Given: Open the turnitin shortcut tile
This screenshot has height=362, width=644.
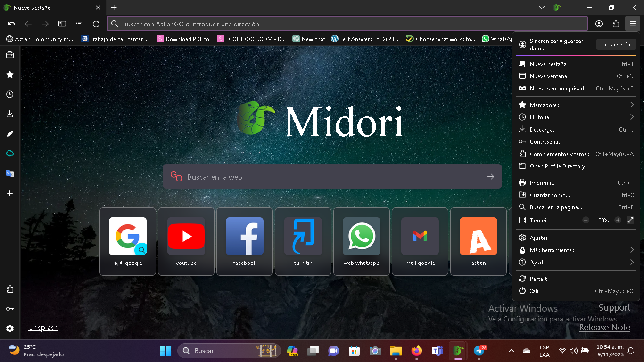Looking at the screenshot, I should [x=303, y=241].
